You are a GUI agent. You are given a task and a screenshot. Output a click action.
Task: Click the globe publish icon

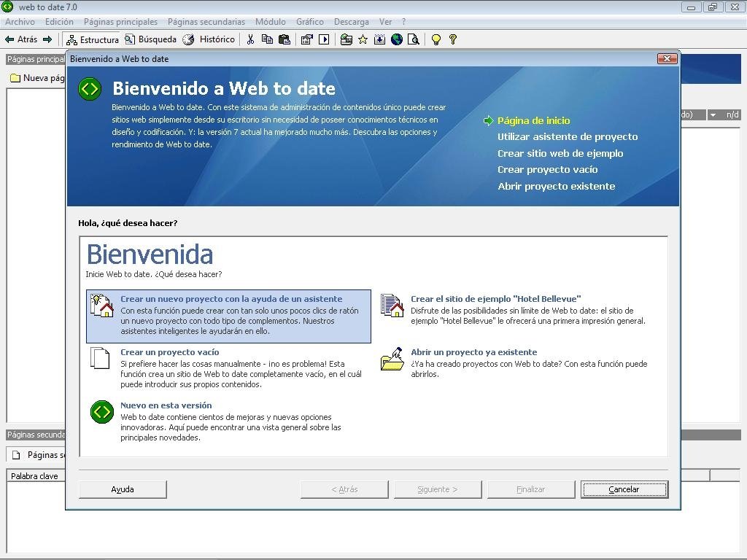click(x=397, y=39)
